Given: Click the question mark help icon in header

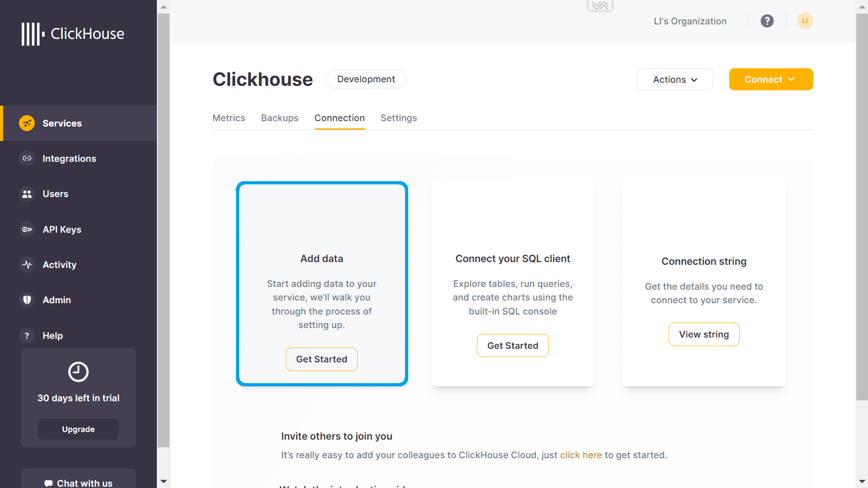Looking at the screenshot, I should point(767,21).
